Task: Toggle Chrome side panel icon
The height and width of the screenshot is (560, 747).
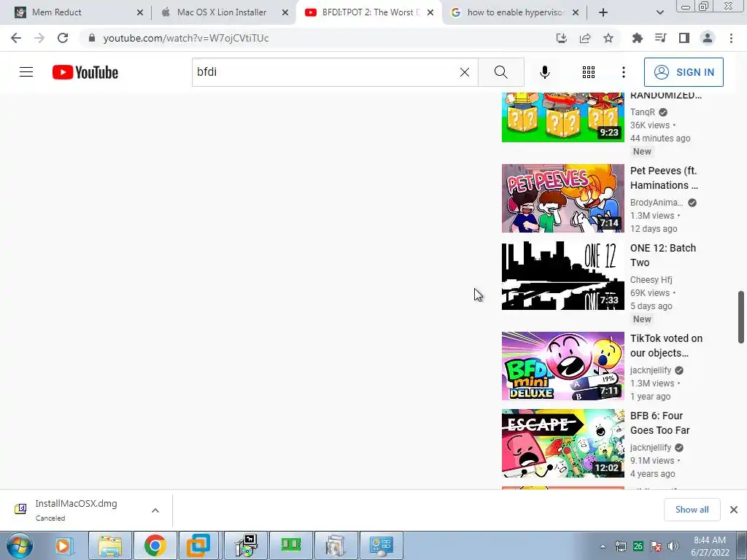Action: pos(684,38)
